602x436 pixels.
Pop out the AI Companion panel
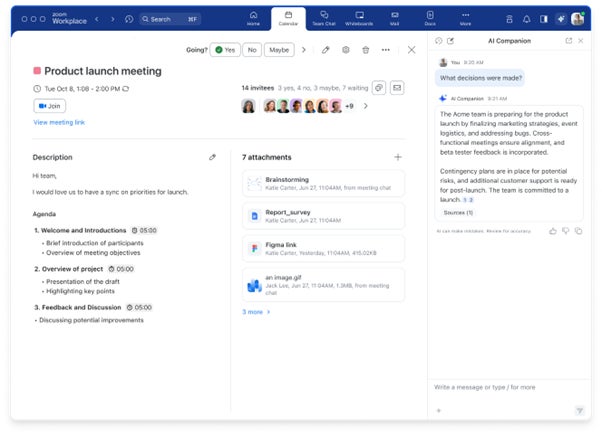(569, 40)
